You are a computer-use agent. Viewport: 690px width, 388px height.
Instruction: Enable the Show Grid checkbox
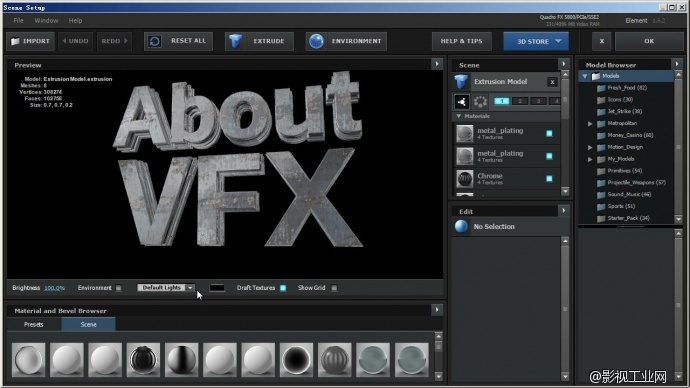pyautogui.click(x=334, y=288)
